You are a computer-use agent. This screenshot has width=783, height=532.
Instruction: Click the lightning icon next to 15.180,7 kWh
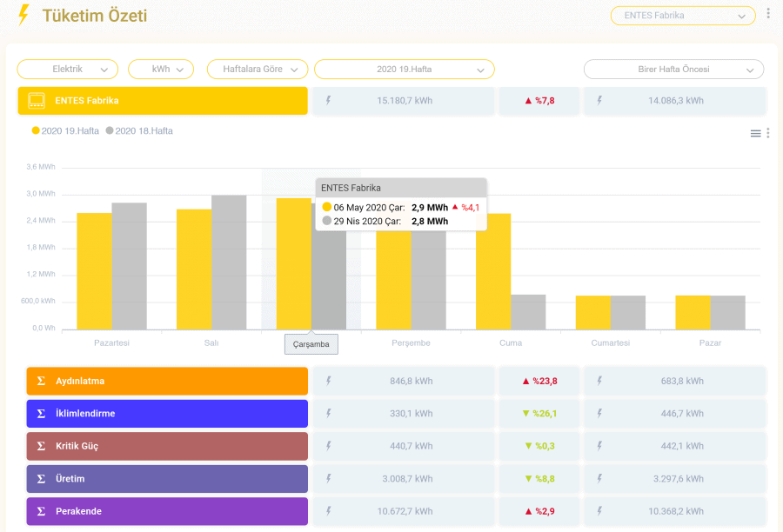[329, 100]
